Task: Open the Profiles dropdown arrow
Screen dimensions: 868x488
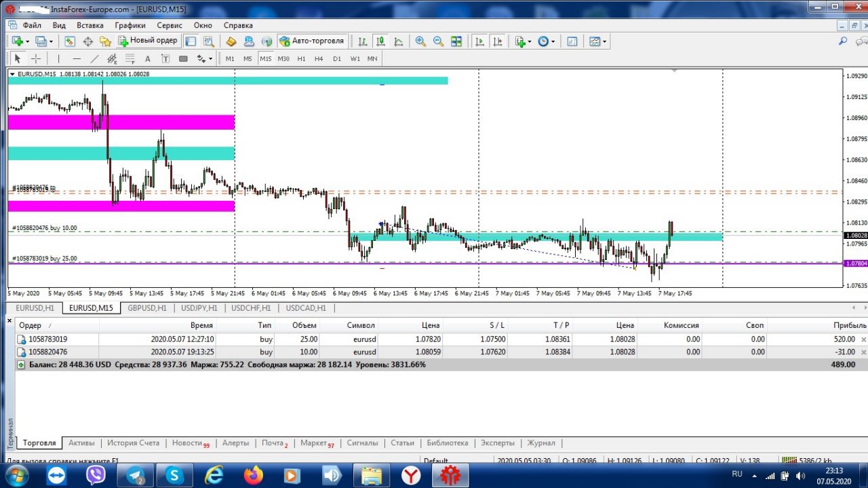Action: tap(50, 41)
